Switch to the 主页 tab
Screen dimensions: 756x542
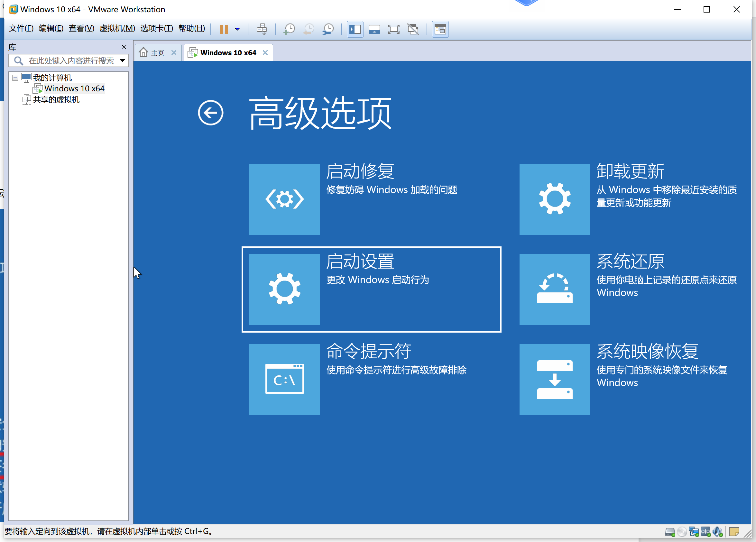click(x=157, y=53)
